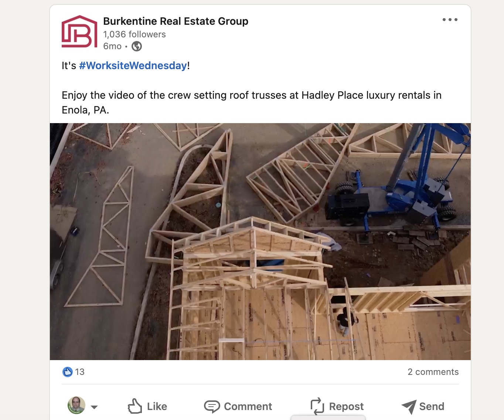Expand the react-as identity dropdown arrow

pos(94,407)
